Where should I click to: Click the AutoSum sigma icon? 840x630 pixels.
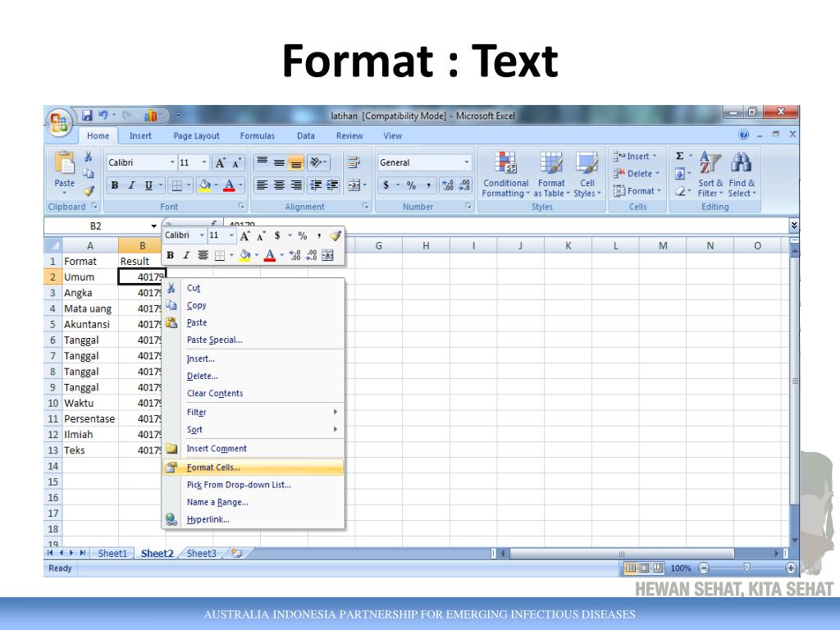679,156
